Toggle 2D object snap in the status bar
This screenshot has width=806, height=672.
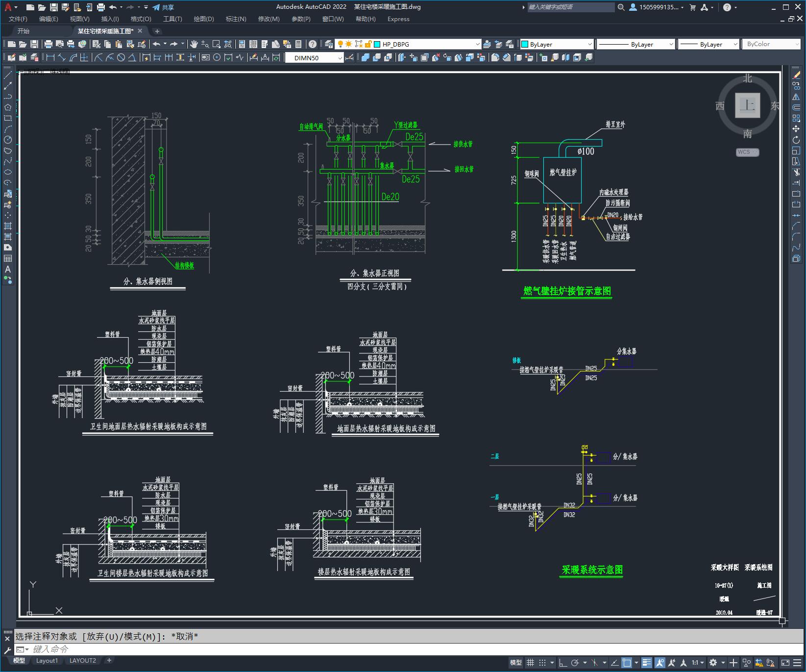point(627,663)
